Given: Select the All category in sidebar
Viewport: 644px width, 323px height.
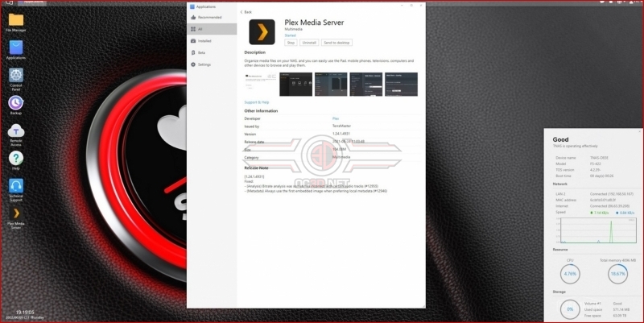Looking at the screenshot, I should (x=212, y=29).
